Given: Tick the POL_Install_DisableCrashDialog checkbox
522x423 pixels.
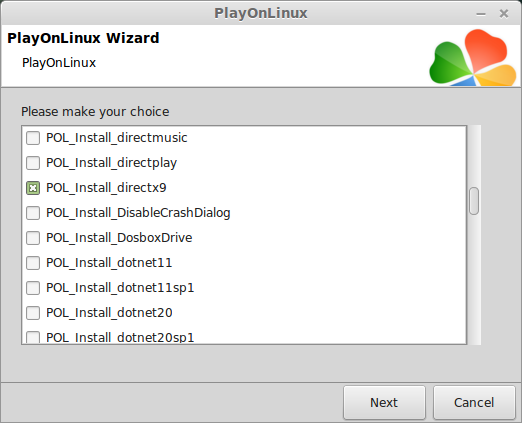Looking at the screenshot, I should coord(33,213).
